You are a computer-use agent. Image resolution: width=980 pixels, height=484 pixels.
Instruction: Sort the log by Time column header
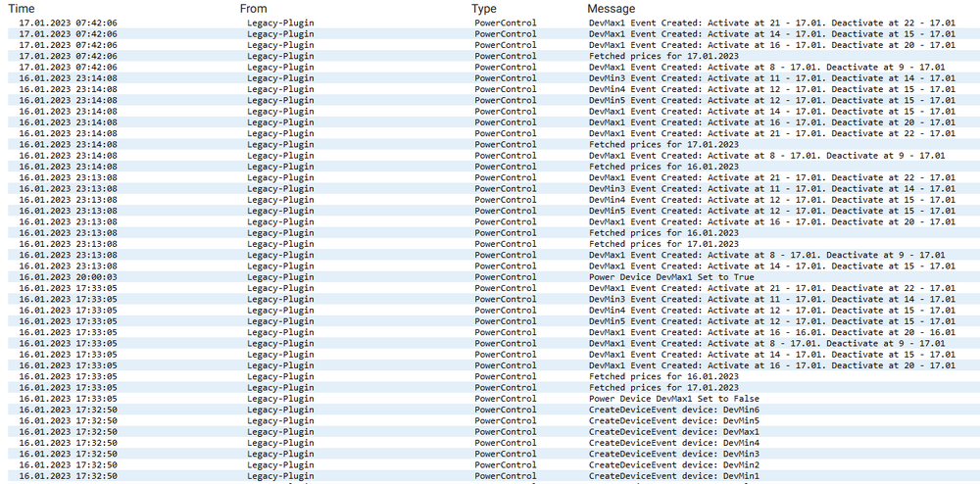22,8
